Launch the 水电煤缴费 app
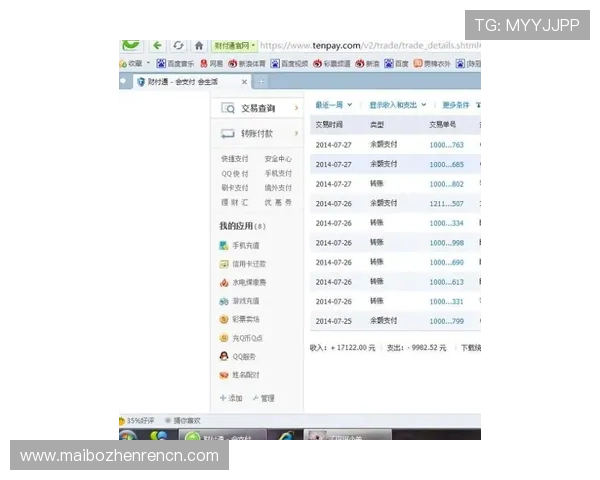 [243, 282]
